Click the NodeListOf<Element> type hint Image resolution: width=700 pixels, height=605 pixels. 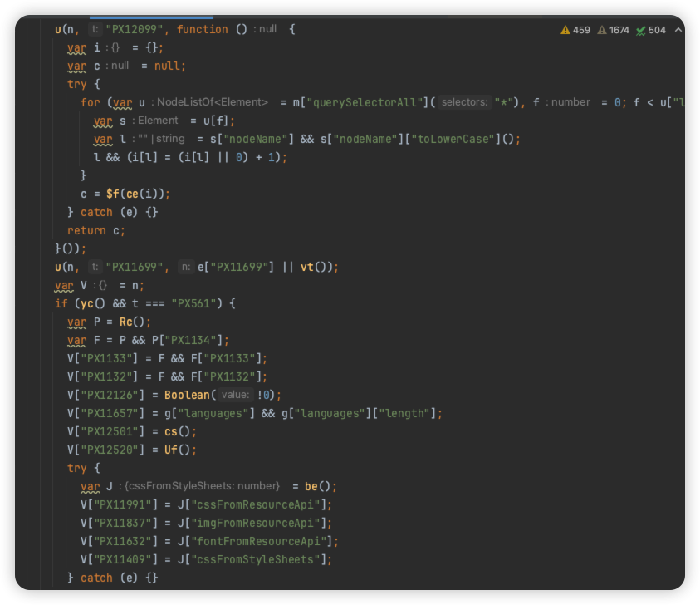(213, 102)
